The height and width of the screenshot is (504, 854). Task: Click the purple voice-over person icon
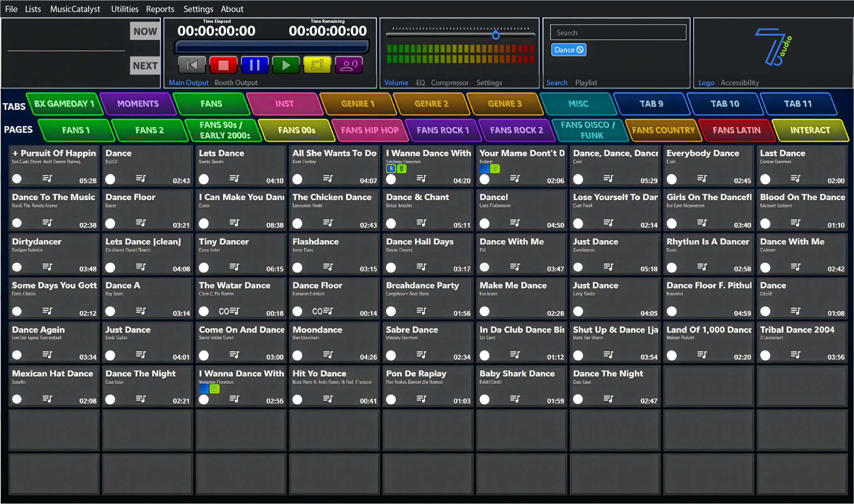tap(349, 65)
